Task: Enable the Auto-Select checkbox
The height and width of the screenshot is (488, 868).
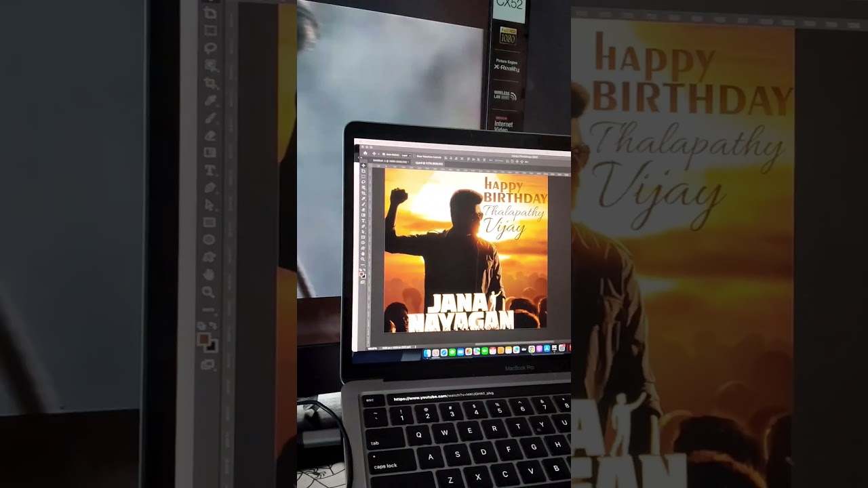Action: (384, 155)
